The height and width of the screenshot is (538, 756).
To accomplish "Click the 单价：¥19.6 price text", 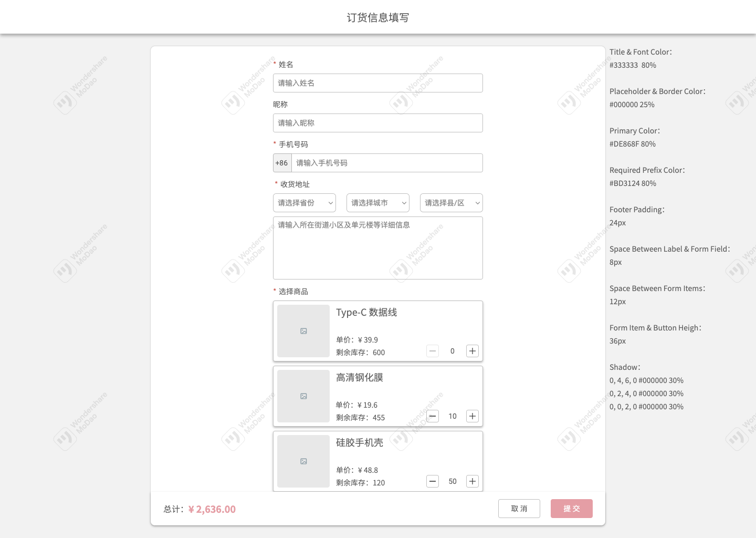I will click(357, 405).
